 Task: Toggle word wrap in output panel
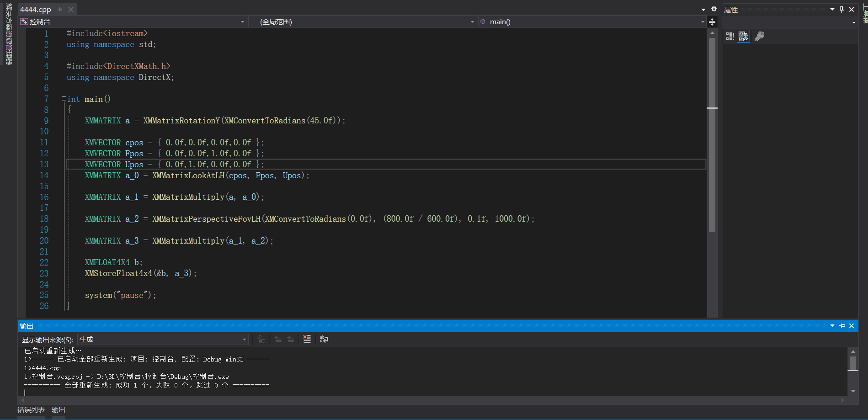point(324,339)
